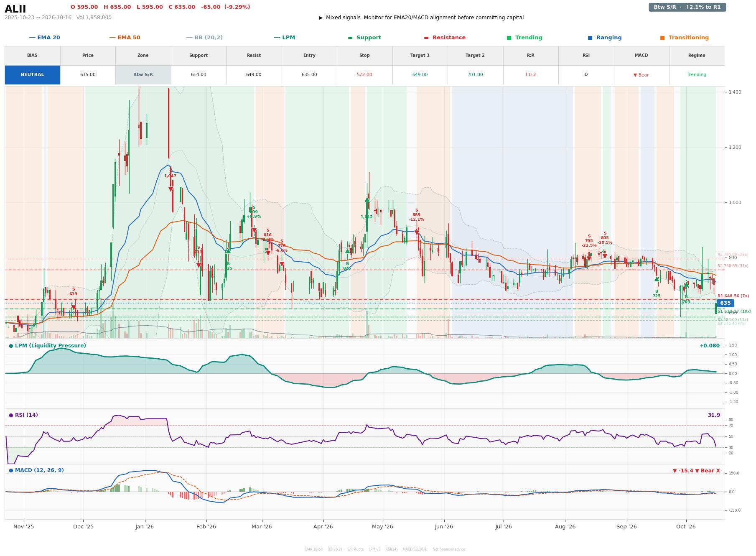Click the MACD '▼ Bear' cell

coord(641,75)
